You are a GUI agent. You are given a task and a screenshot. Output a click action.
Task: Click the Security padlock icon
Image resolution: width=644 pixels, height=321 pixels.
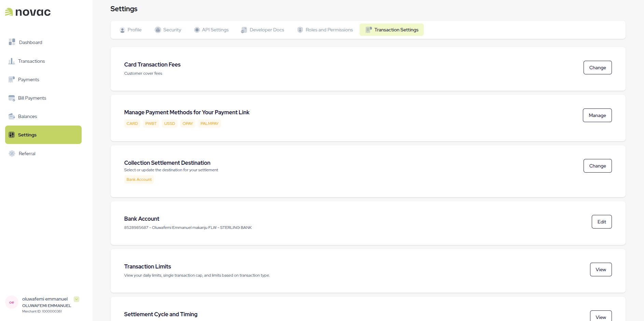(158, 30)
